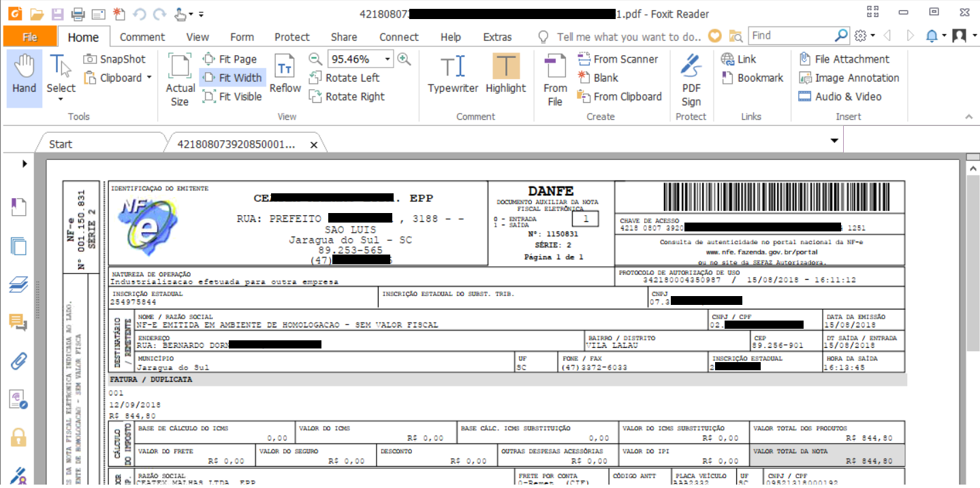Image resolution: width=980 pixels, height=488 pixels.
Task: Click the Bookmark button
Action: coord(753,78)
